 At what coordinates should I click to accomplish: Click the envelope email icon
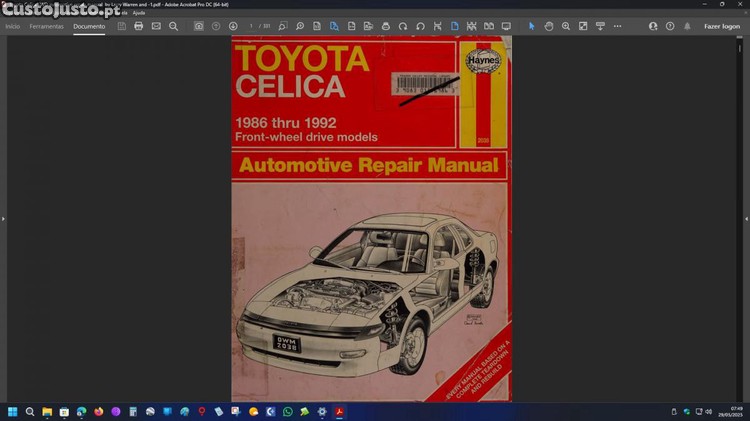coord(156,26)
